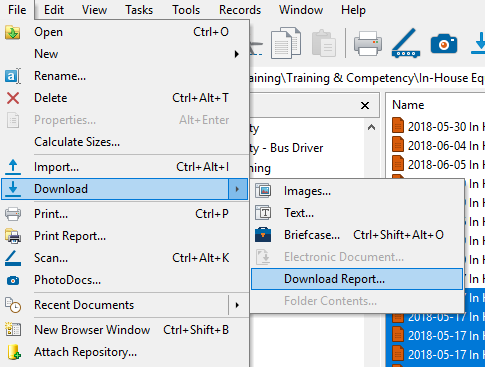This screenshot has height=367, width=485.
Task: Click the Print printer icon in menu
Action: [x=13, y=214]
